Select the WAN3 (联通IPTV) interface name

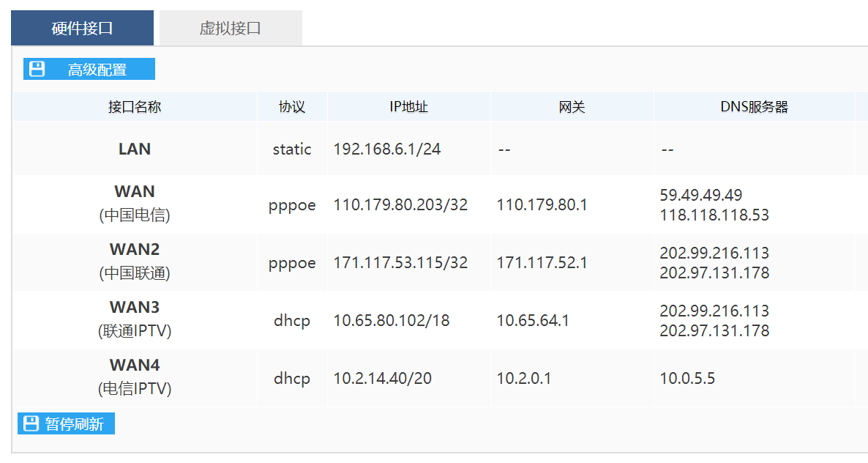[x=135, y=319]
